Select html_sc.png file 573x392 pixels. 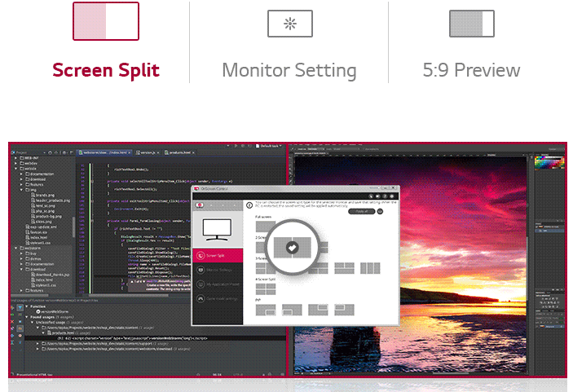pos(42,205)
